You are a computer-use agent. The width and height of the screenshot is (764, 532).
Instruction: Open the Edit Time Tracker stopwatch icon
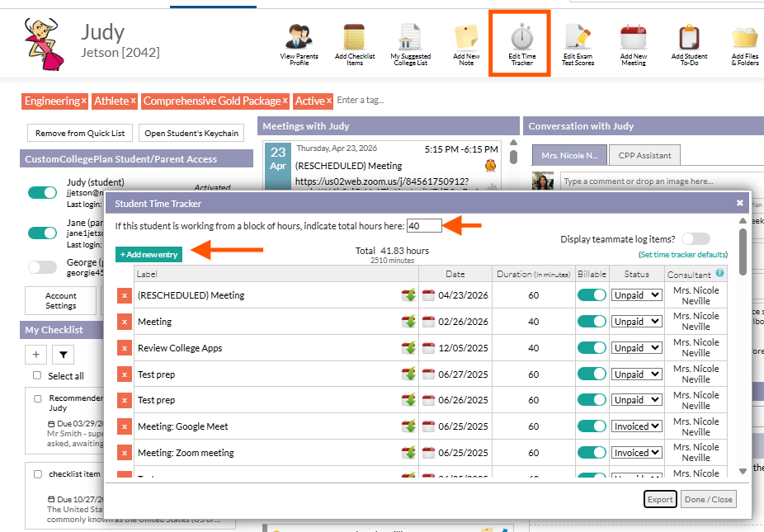click(x=521, y=38)
